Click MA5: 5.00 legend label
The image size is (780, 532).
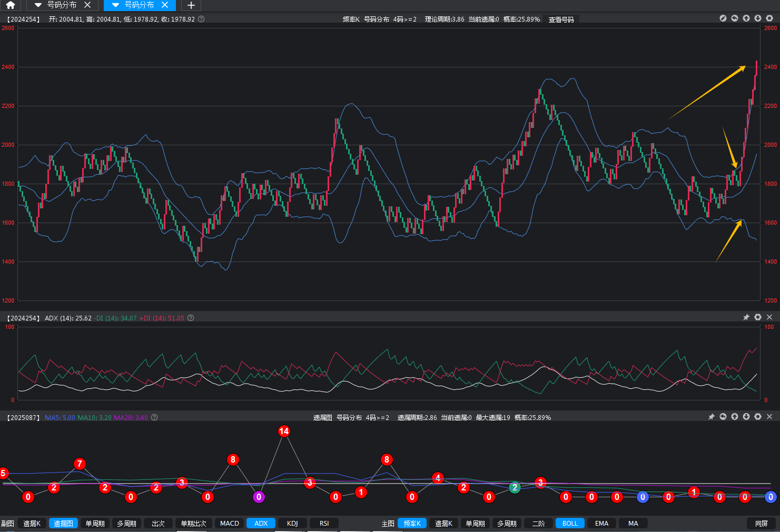pos(60,418)
